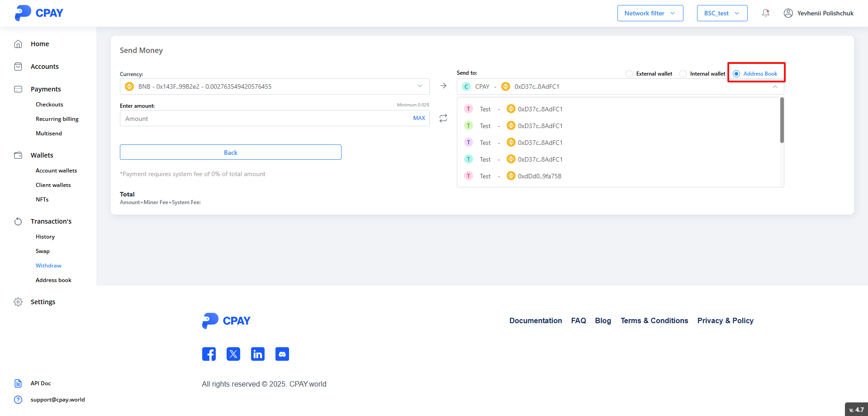Open the Facebook social icon
Viewport: 868px width, 416px height.
click(209, 354)
